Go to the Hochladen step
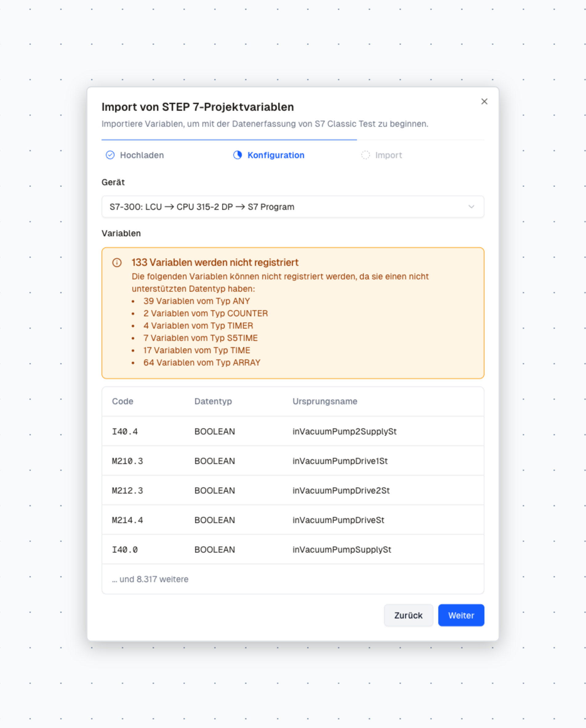The height and width of the screenshot is (728, 586). pyautogui.click(x=142, y=155)
